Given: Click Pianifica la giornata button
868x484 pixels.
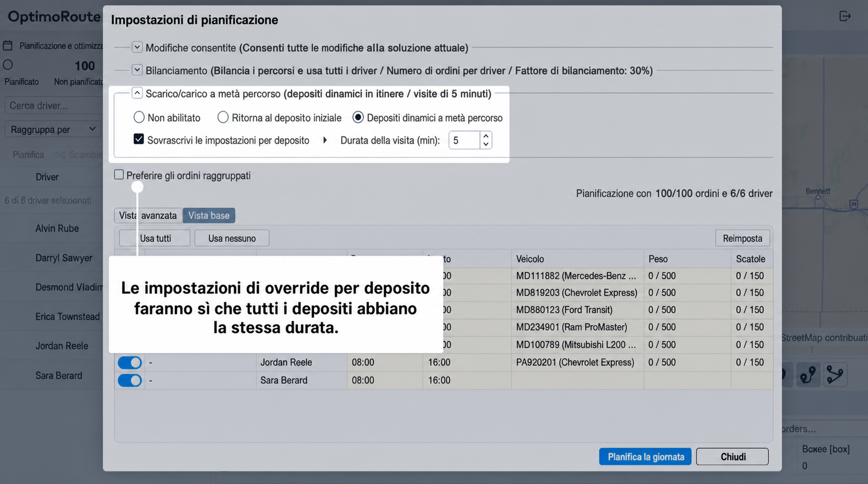Looking at the screenshot, I should point(646,456).
